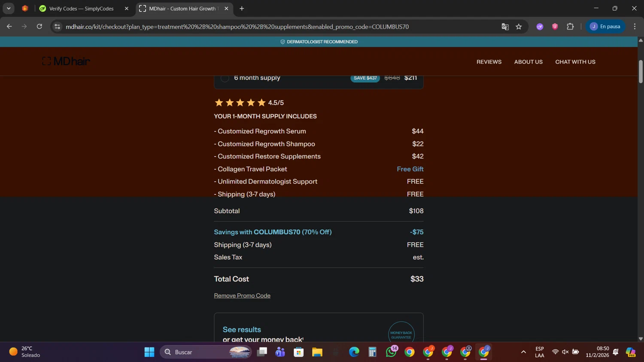Open the ESP LAA language switcher
Viewport: 644px width, 362px height.
(540, 352)
